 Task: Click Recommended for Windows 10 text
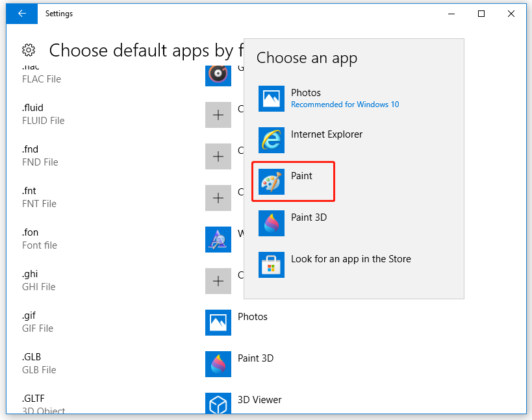[345, 105]
